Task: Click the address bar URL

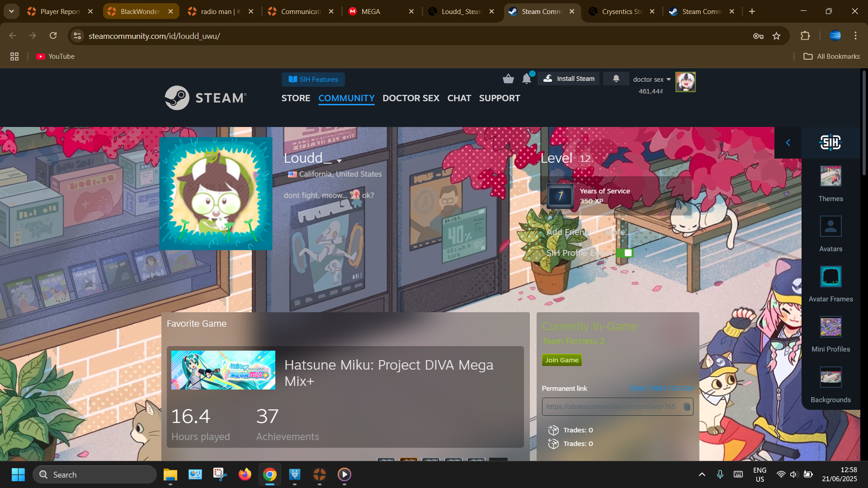Action: pos(154,36)
